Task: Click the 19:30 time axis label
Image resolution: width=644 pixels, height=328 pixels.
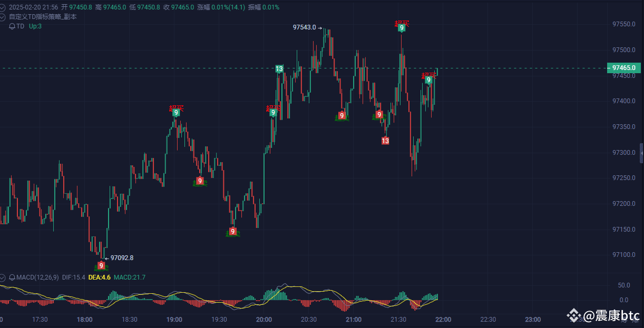Action: coord(219,320)
